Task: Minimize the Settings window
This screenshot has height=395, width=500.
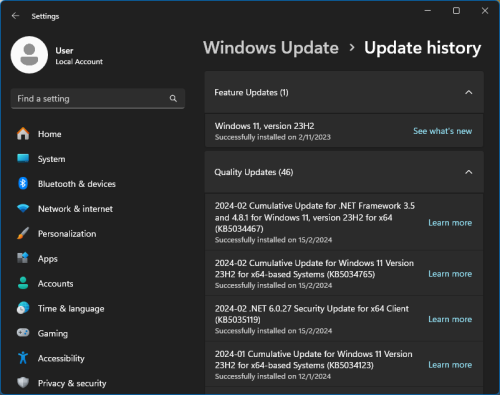Action: pyautogui.click(x=428, y=11)
